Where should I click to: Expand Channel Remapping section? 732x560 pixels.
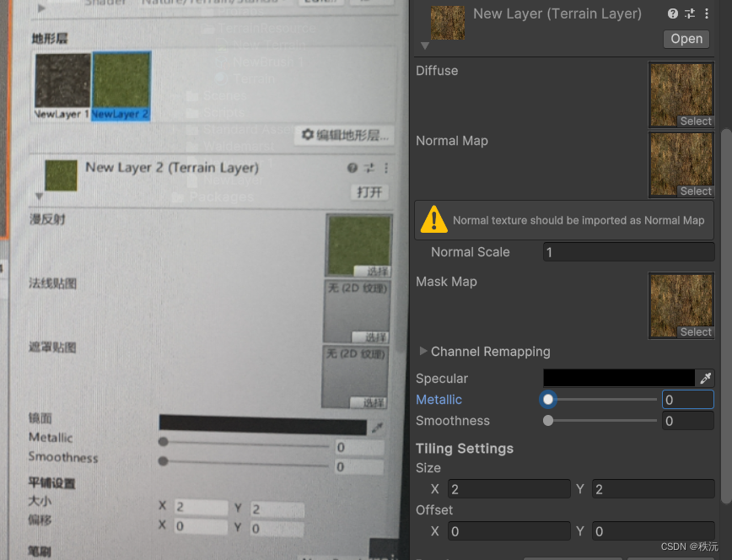(x=423, y=351)
